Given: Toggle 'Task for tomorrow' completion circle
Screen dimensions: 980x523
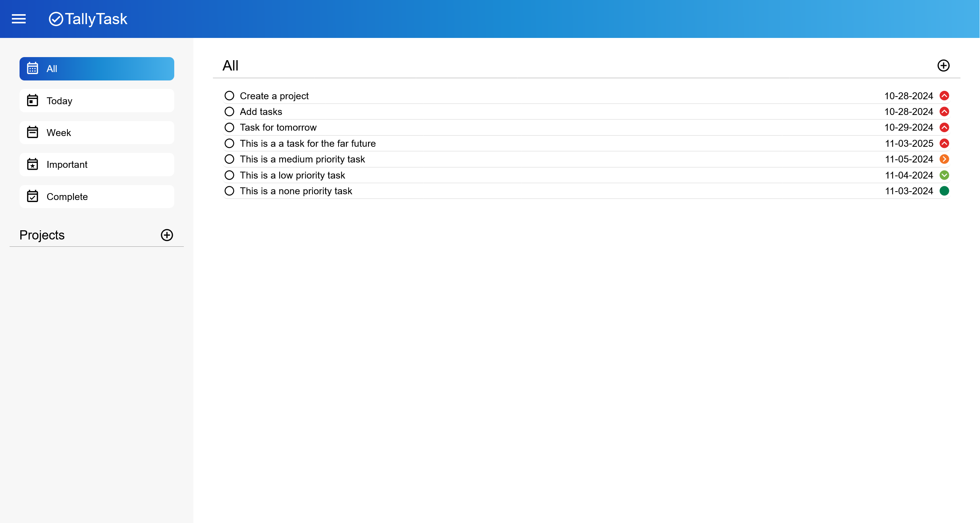Looking at the screenshot, I should tap(229, 127).
